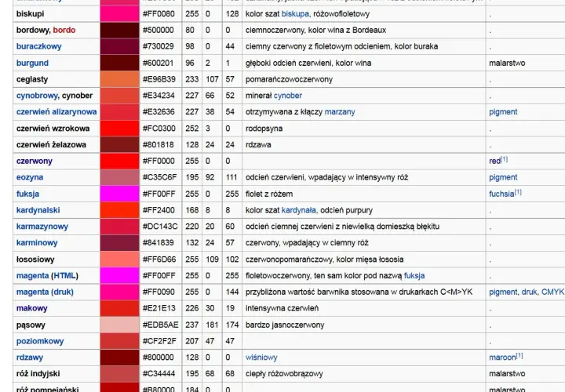
Task: Click the łososiowy color name
Action: pyautogui.click(x=35, y=260)
